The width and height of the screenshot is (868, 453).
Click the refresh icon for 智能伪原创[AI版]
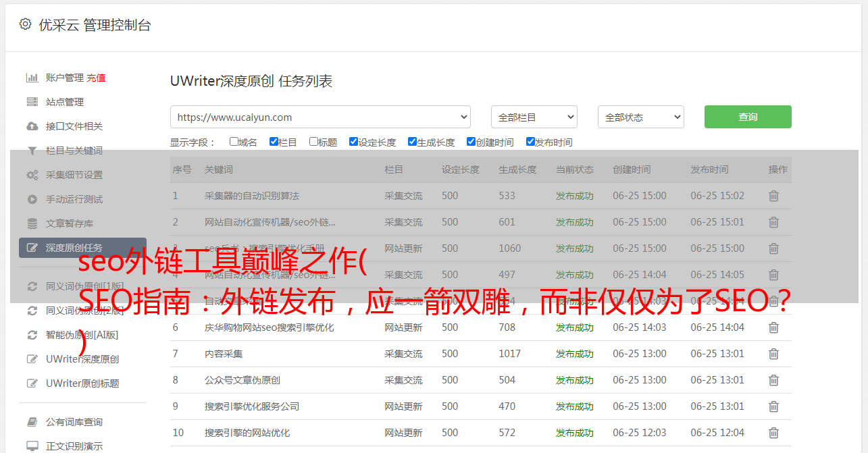32,335
